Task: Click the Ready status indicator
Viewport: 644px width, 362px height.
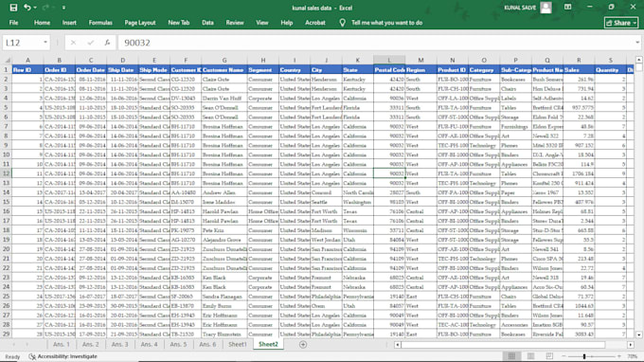Action: click(12, 356)
